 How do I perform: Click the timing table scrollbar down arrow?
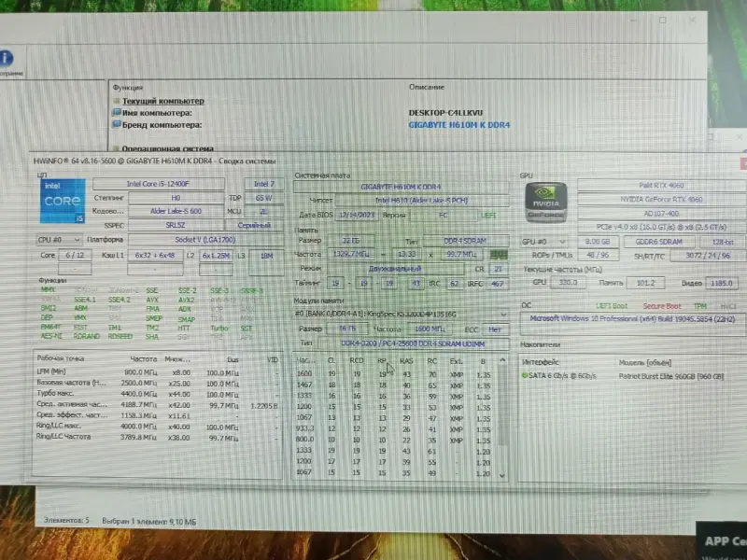[502, 475]
